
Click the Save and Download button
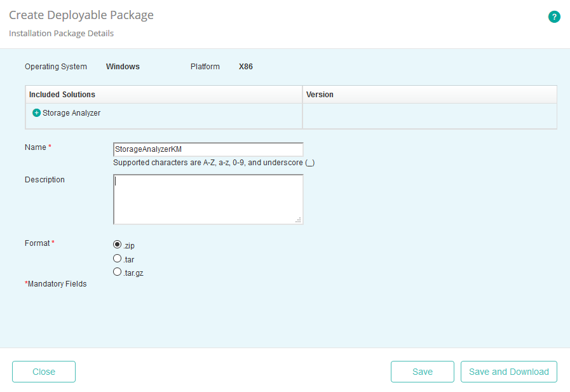[508, 372]
